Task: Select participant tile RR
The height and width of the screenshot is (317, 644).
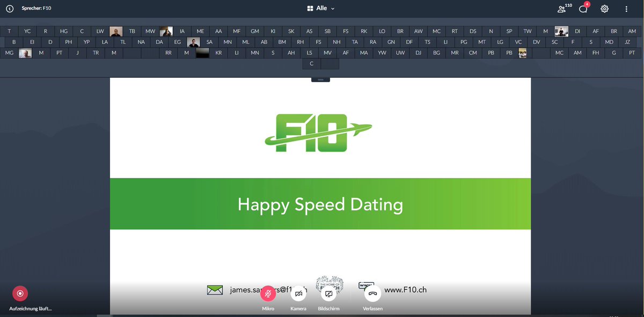Action: point(169,53)
